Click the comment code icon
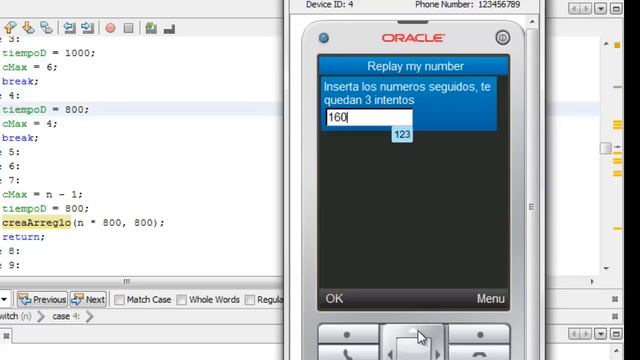Image resolution: width=640 pixels, height=360 pixels. 151,28
